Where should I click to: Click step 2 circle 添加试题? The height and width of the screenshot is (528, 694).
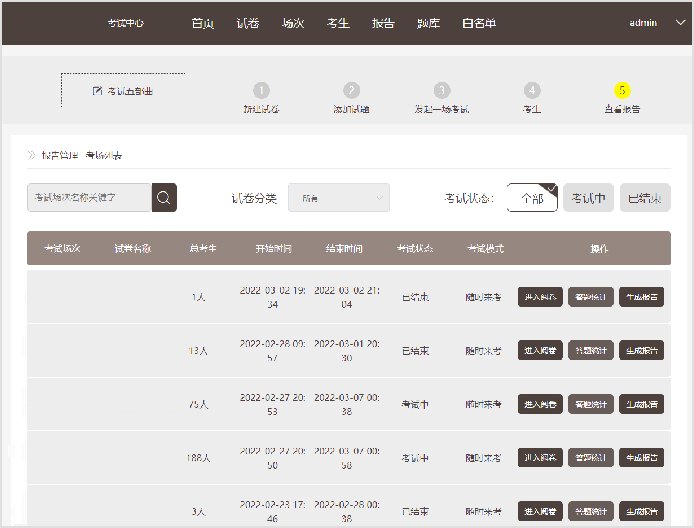click(x=351, y=90)
